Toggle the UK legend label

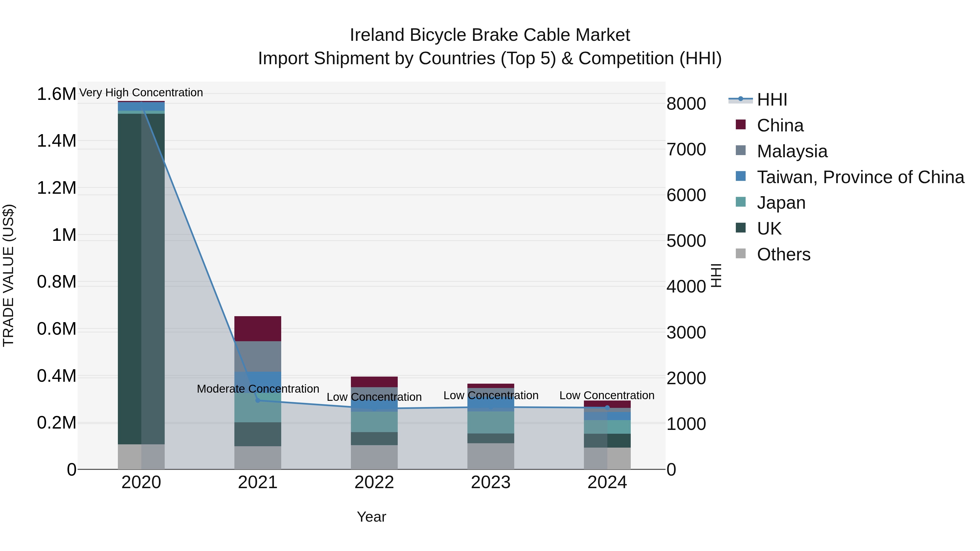click(769, 229)
